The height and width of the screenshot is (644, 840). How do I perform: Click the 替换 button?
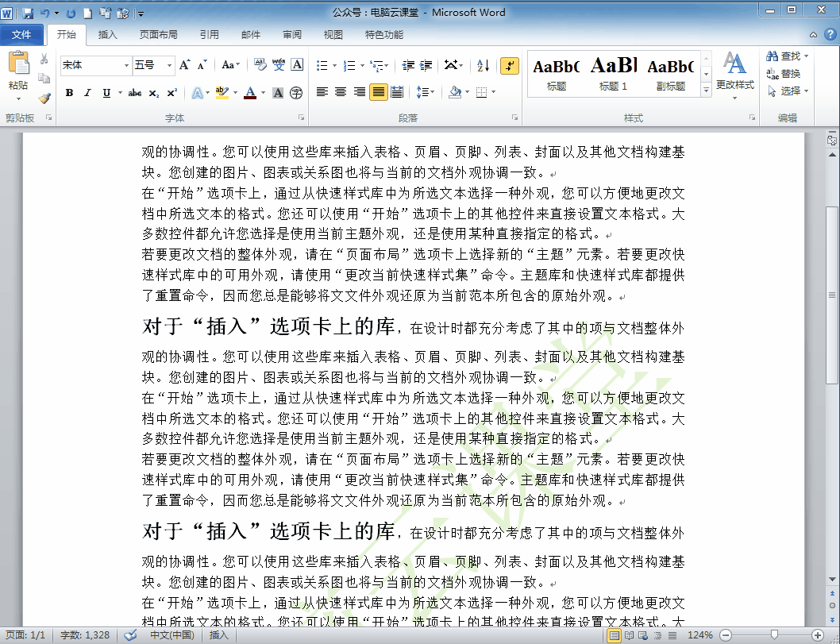(783, 73)
